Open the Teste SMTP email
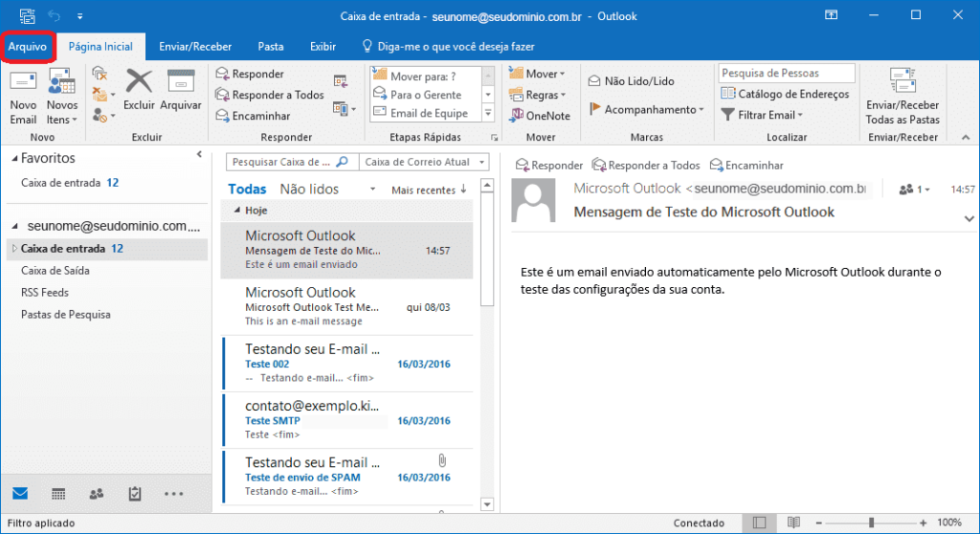 [347, 420]
